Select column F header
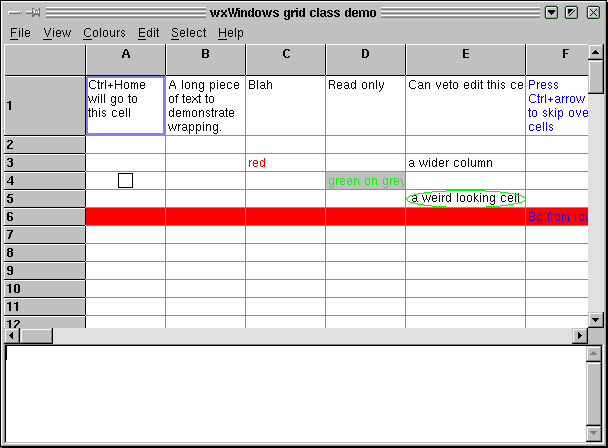Viewport: 608px width, 448px height. point(557,60)
